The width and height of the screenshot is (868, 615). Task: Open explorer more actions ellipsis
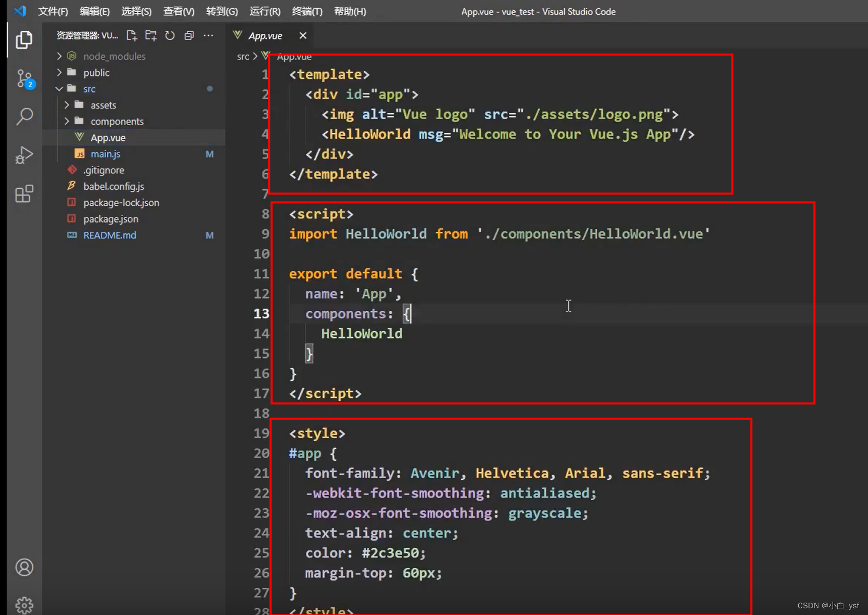[208, 35]
